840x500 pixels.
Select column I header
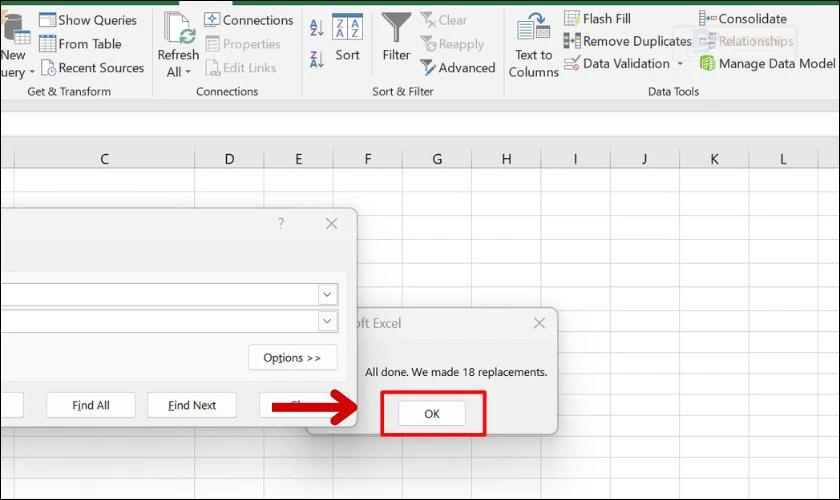click(575, 159)
